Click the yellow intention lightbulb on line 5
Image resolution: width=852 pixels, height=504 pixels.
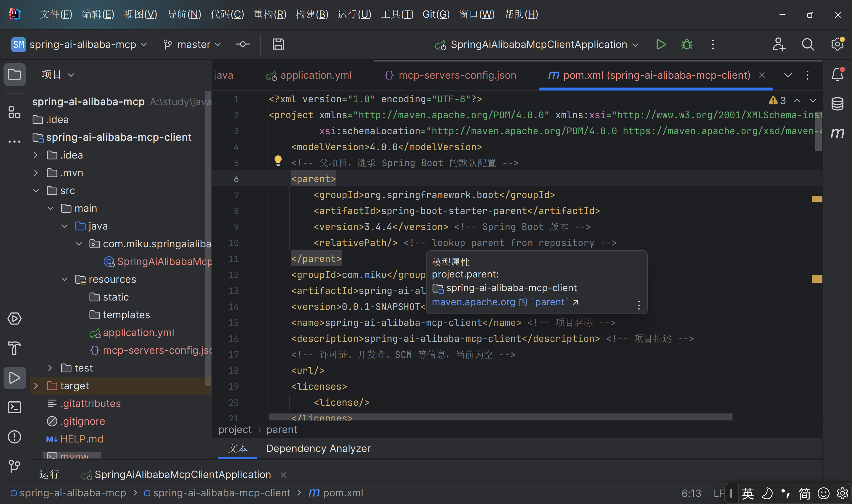(x=278, y=160)
